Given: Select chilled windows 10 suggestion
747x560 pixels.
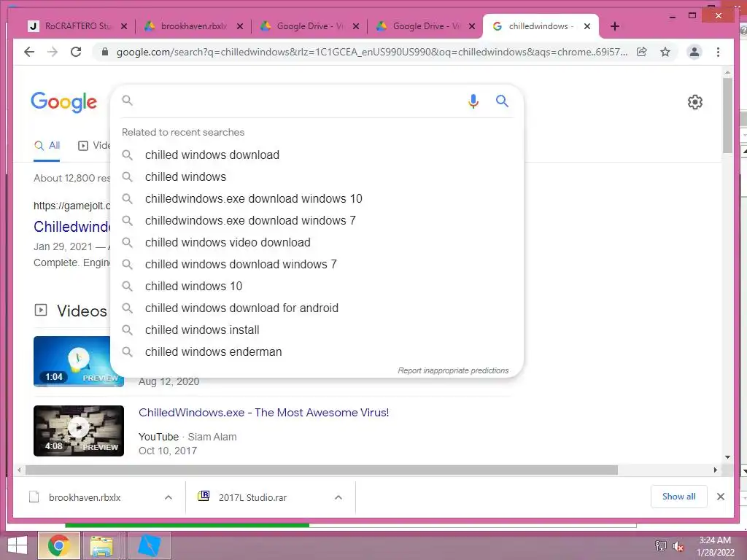Looking at the screenshot, I should tap(317, 286).
